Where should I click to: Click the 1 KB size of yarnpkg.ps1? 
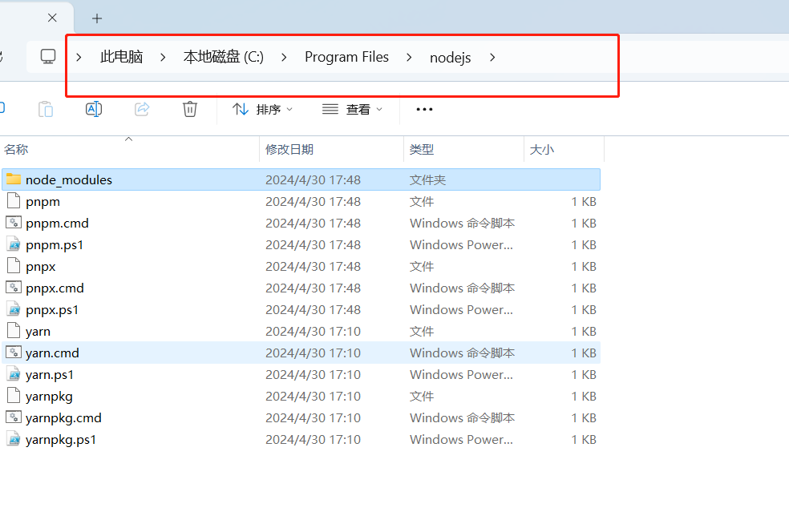click(584, 440)
